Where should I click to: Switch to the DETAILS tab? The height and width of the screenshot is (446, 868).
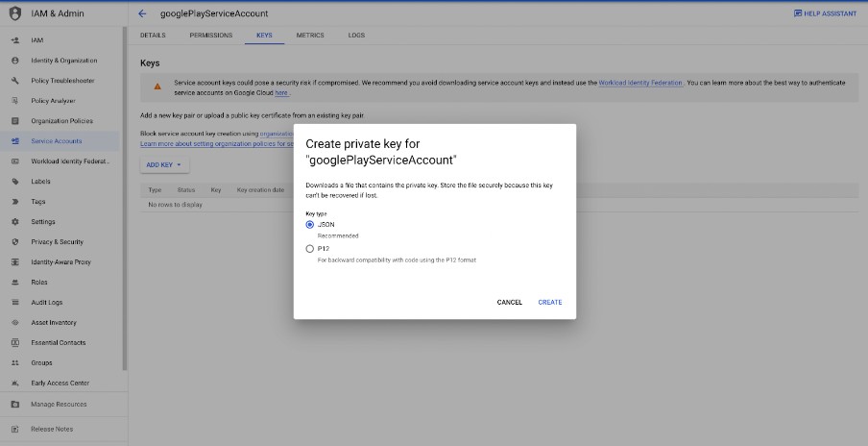click(x=153, y=35)
